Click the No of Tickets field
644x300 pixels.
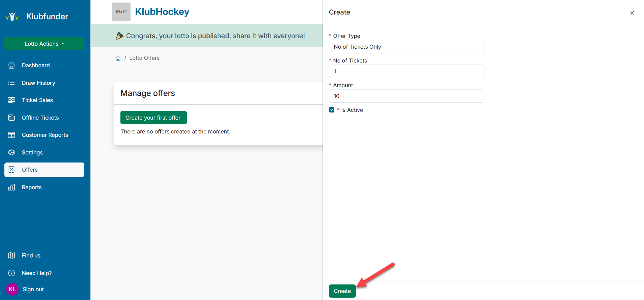406,71
